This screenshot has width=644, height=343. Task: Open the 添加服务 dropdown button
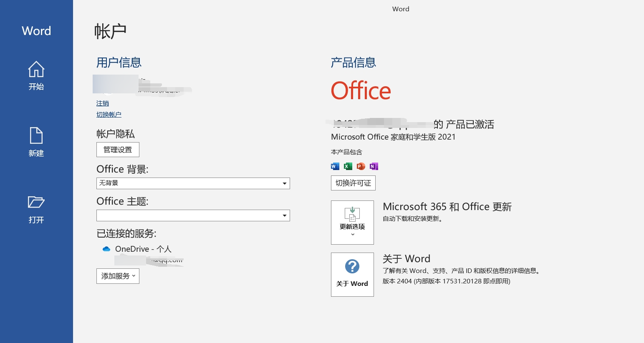118,276
